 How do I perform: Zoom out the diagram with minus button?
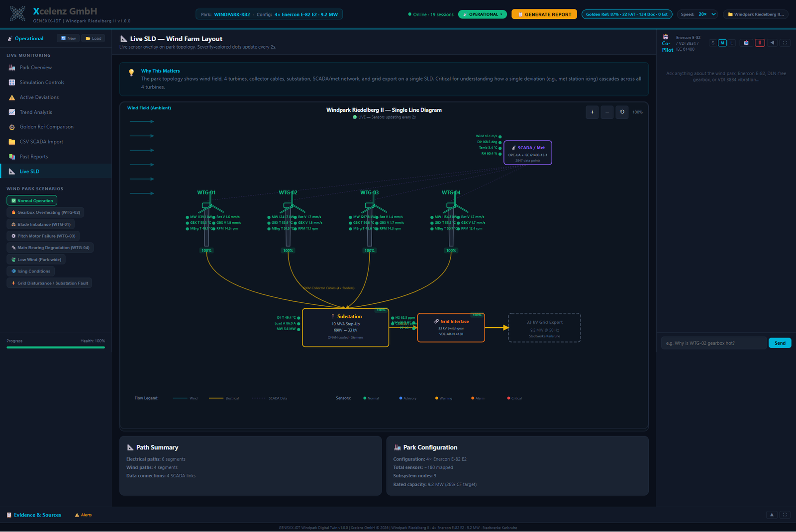607,112
